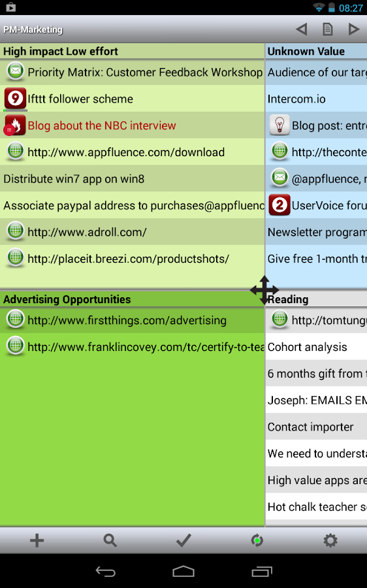Tap text UserVoice foru
The height and width of the screenshot is (588, 367).
tap(329, 205)
